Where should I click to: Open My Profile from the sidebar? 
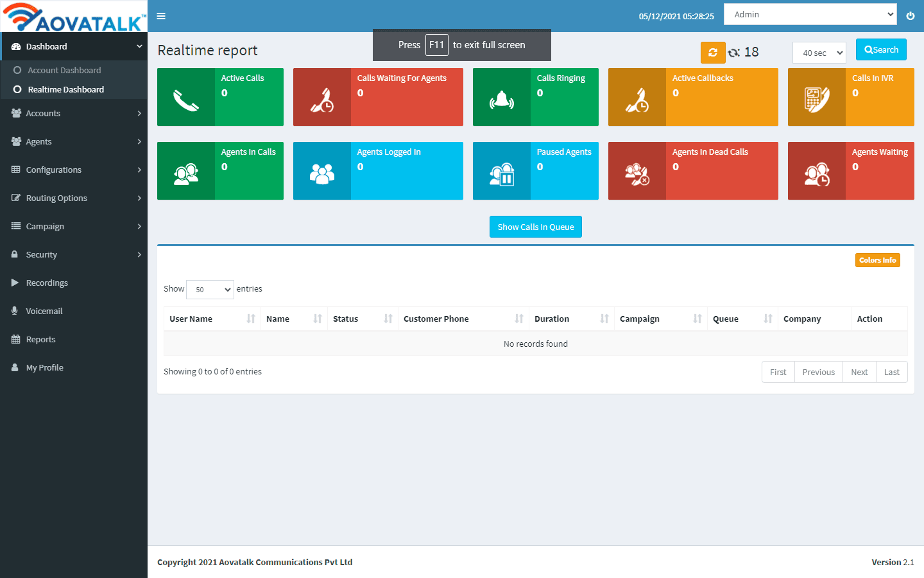(x=45, y=367)
